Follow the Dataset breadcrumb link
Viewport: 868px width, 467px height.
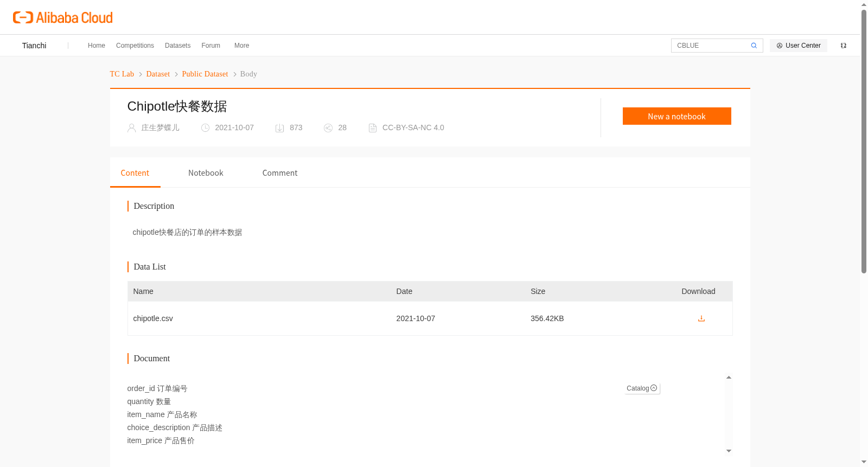(158, 74)
